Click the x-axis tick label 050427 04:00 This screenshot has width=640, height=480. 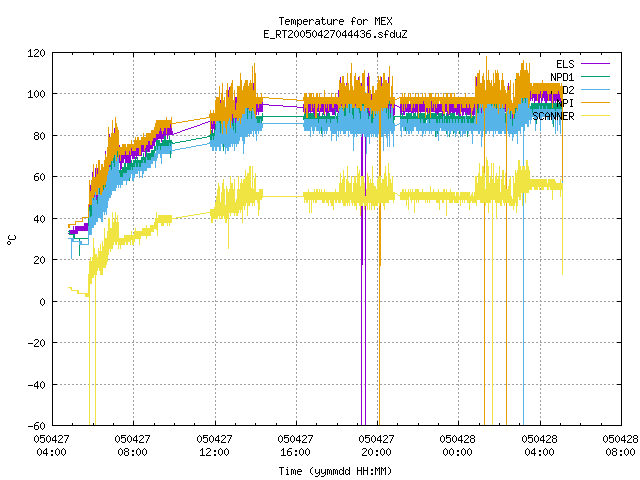tap(51, 446)
